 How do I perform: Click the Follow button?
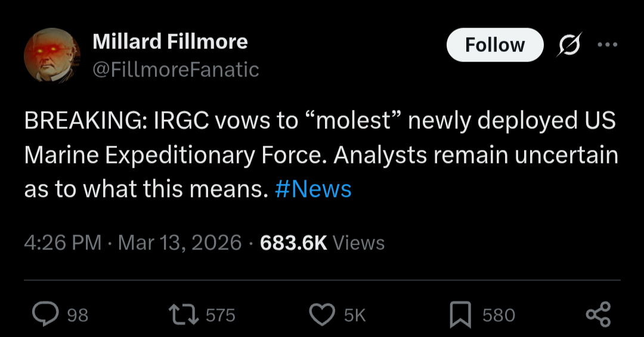coord(494,45)
